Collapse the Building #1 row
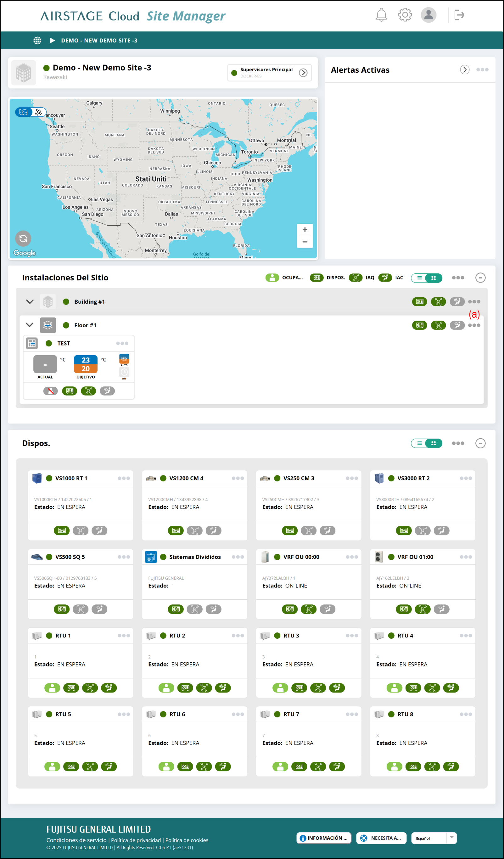The width and height of the screenshot is (504, 859). 30,302
